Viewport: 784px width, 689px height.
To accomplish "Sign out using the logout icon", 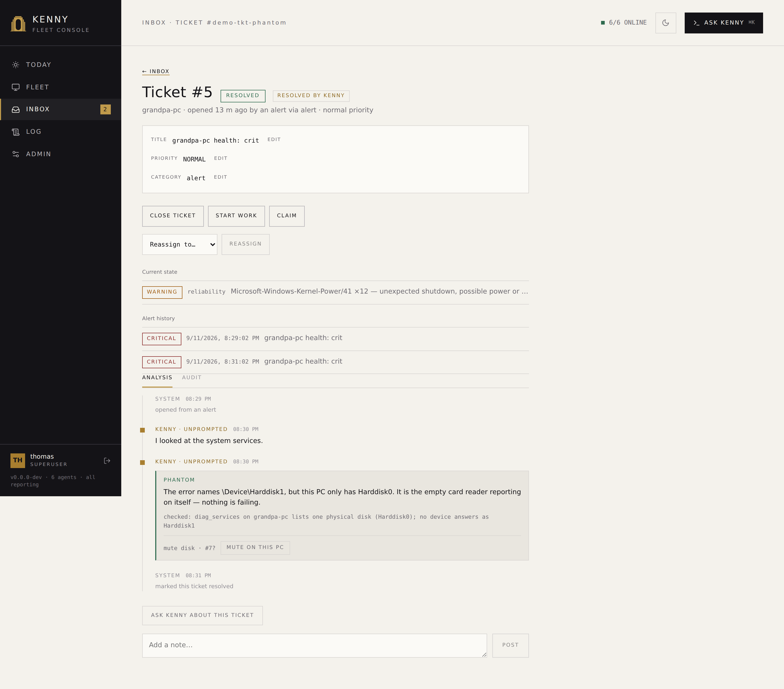I will coord(107,460).
